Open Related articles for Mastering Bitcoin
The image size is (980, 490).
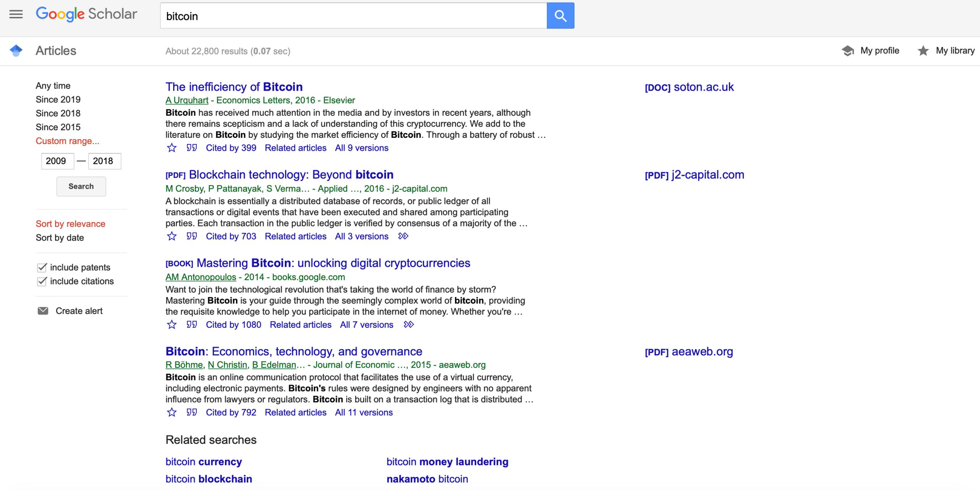[x=301, y=325]
